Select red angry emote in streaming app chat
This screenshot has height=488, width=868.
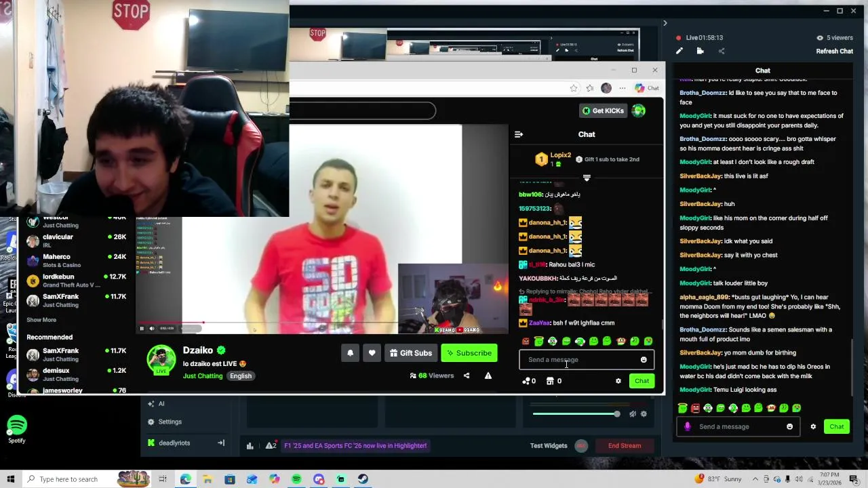695,408
